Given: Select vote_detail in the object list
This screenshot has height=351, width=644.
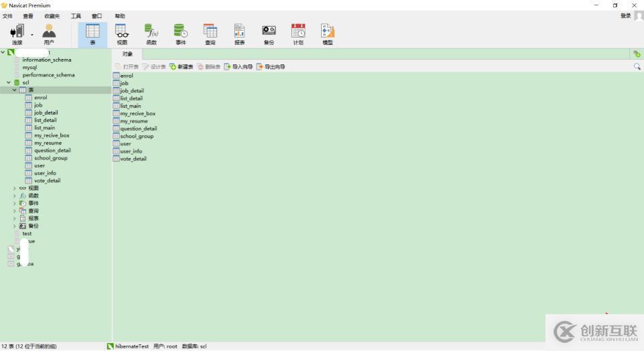Looking at the screenshot, I should [133, 159].
